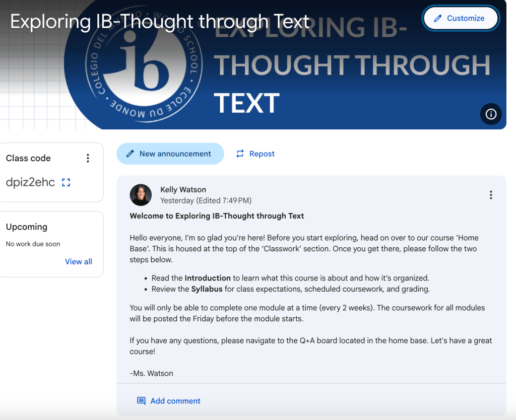Click the bold 'Syllabus' word in announcement
516x420 pixels.
pos(207,289)
